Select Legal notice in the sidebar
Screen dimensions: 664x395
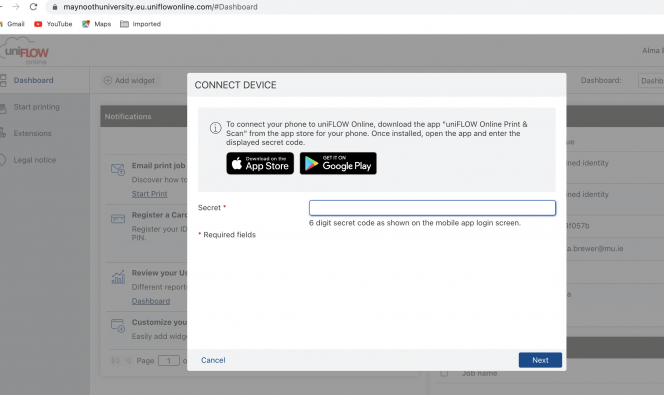tap(35, 160)
